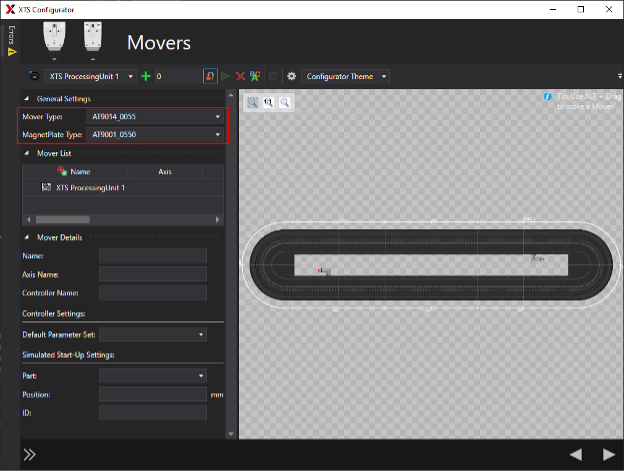Click the panel scroll up arrow
The image size is (624, 472).
[x=231, y=95]
